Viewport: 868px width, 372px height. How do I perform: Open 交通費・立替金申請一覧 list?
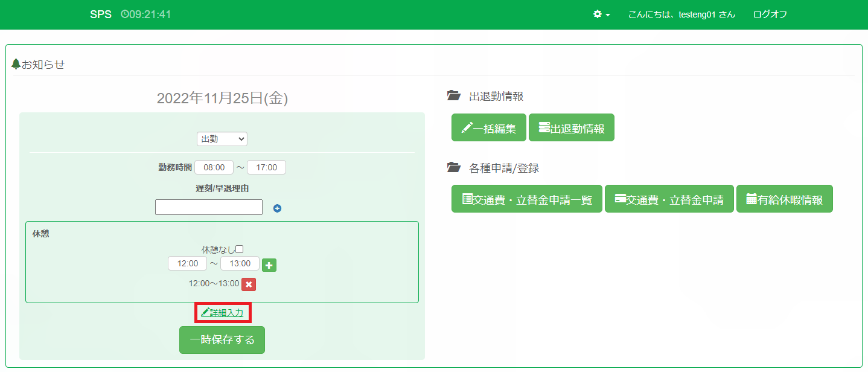click(x=526, y=199)
